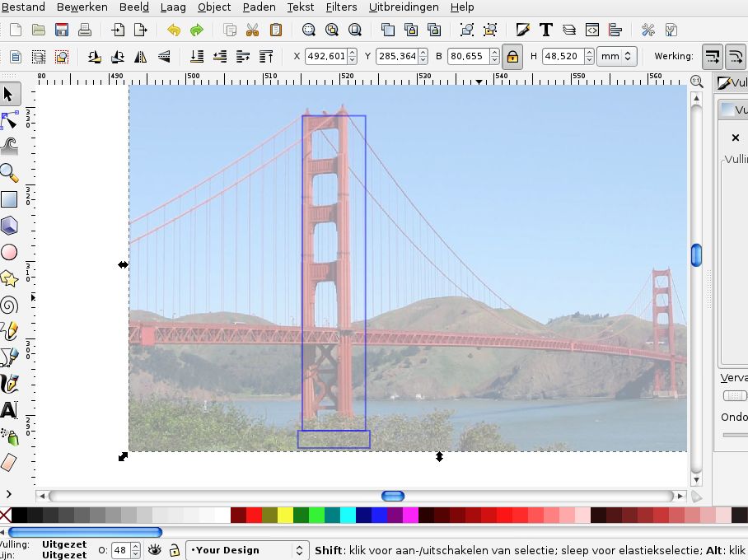
Task: Select the Spiral tool
Action: tap(9, 305)
